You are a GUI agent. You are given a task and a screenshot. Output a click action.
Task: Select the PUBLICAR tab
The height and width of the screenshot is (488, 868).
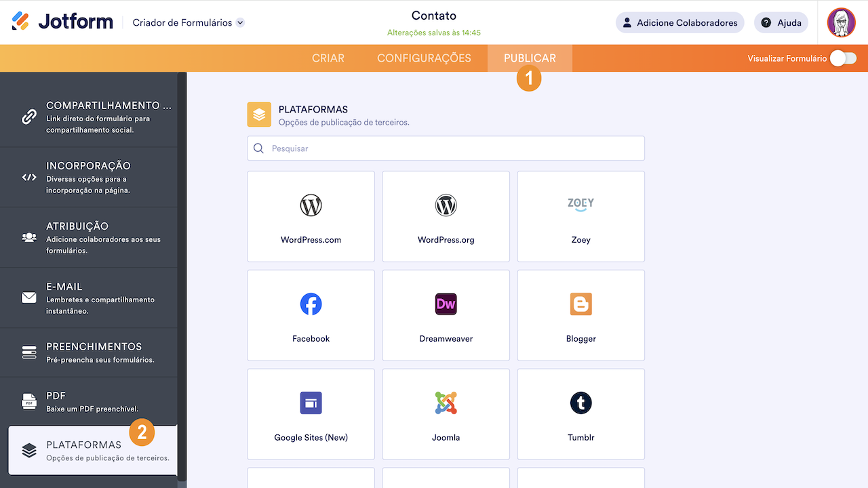(x=530, y=58)
